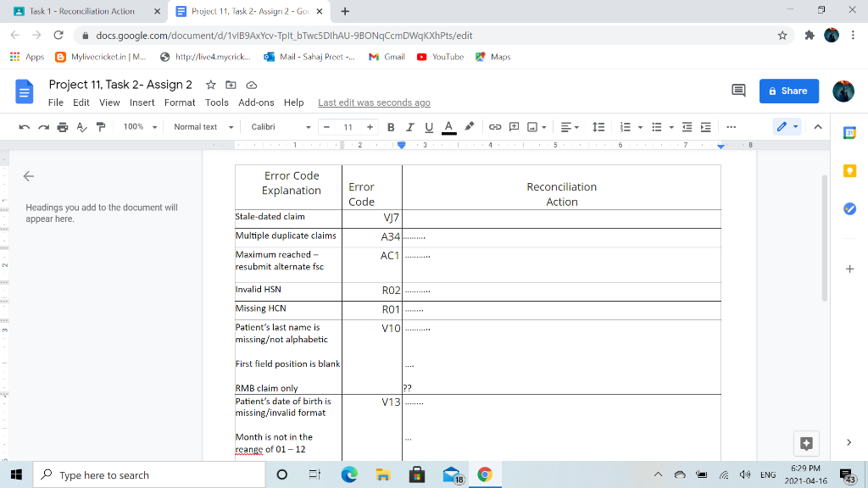Click the blue Share button

[788, 91]
